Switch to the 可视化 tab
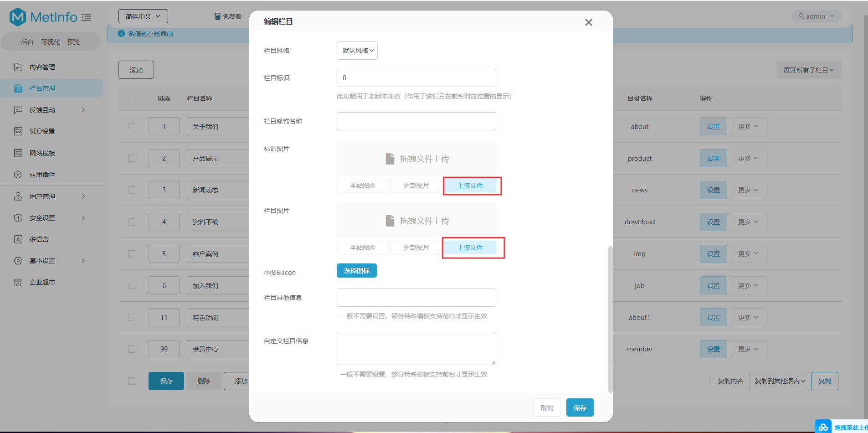868x433 pixels. coord(51,42)
